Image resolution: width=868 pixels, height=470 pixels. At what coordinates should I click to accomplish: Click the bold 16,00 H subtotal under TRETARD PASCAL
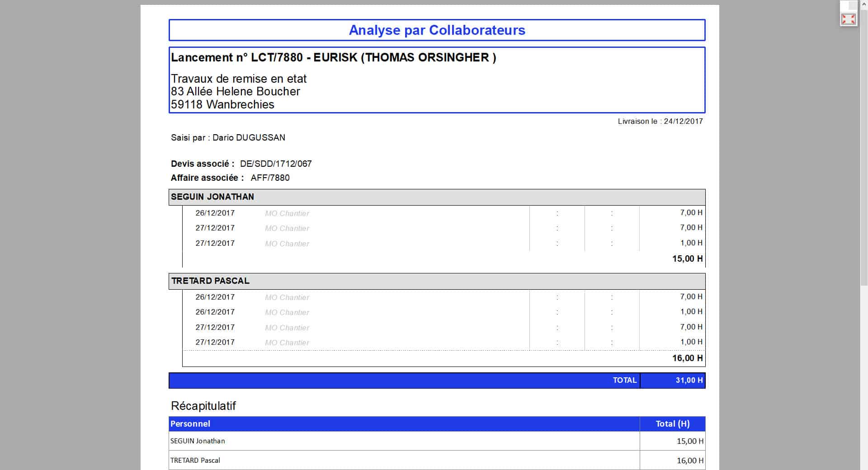pyautogui.click(x=687, y=358)
